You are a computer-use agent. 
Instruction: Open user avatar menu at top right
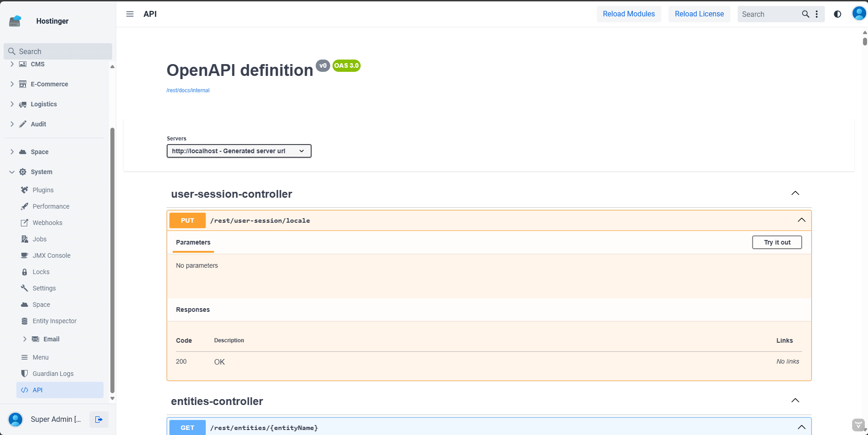(x=859, y=14)
